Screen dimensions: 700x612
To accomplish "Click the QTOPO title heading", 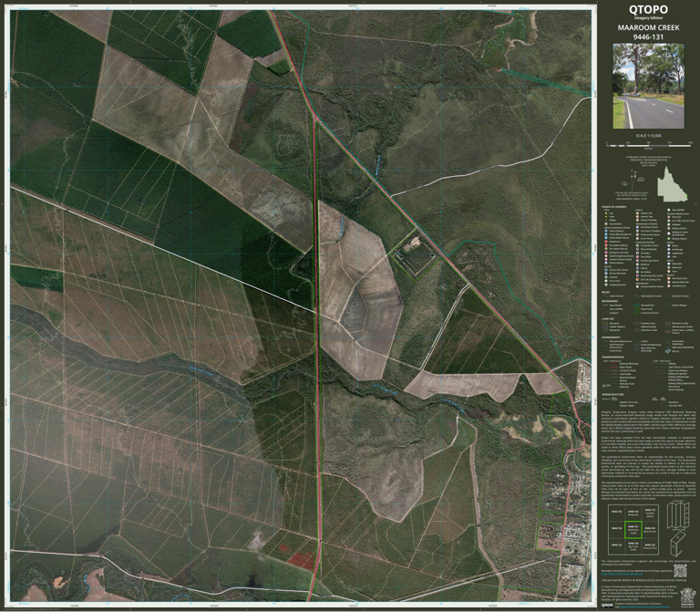I will 648,9.
